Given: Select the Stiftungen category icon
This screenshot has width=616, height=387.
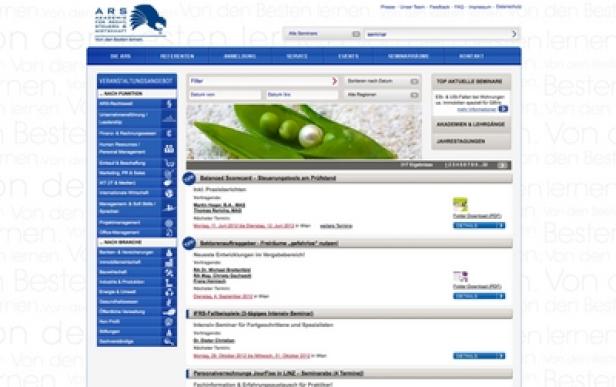Looking at the screenshot, I should pyautogui.click(x=169, y=332).
